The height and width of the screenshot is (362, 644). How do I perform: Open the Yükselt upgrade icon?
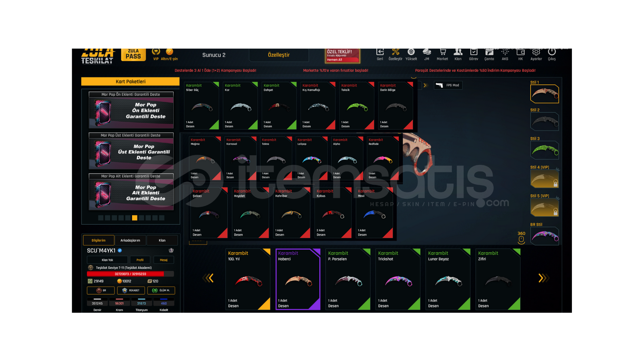411,52
